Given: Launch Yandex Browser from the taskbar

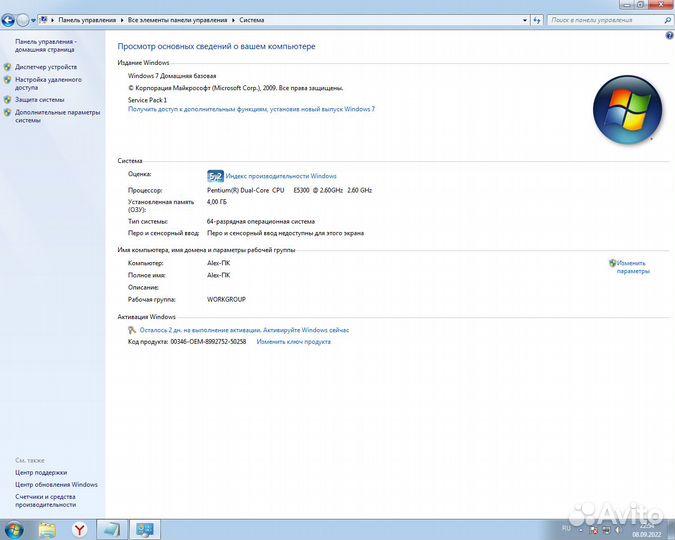Looking at the screenshot, I should (79, 529).
